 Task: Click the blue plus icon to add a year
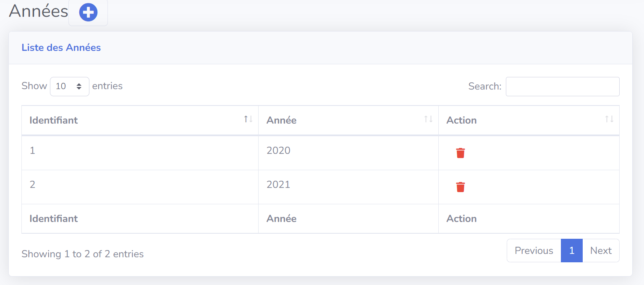pyautogui.click(x=88, y=12)
